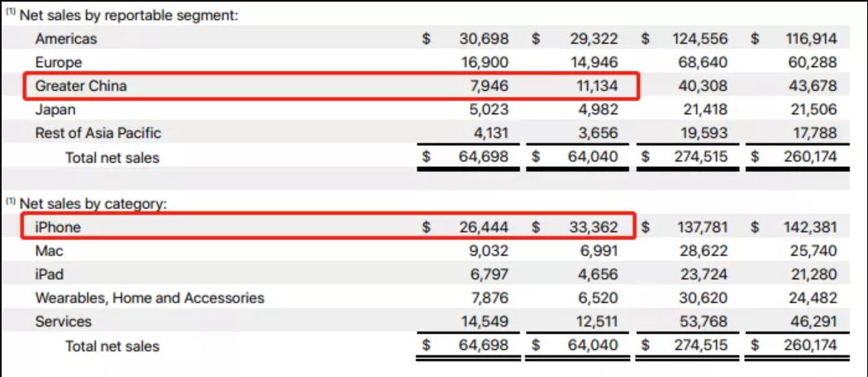Select the iPhone value 26,444

[484, 227]
